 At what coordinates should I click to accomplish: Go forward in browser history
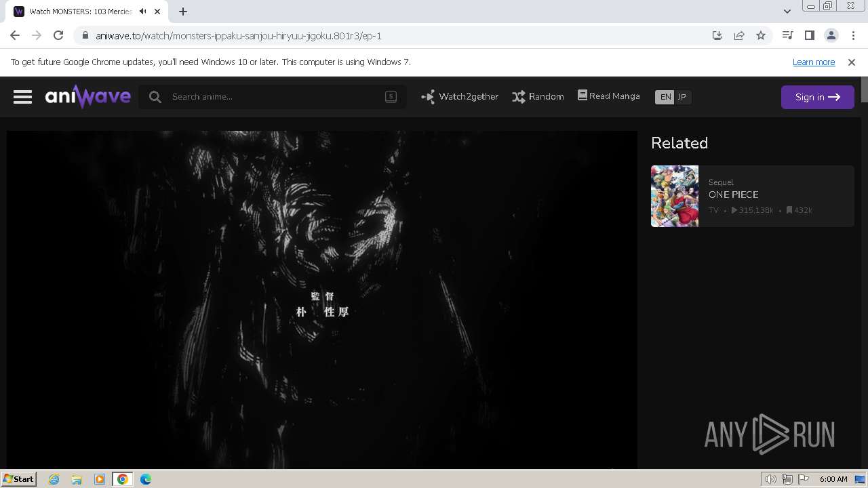(37, 35)
